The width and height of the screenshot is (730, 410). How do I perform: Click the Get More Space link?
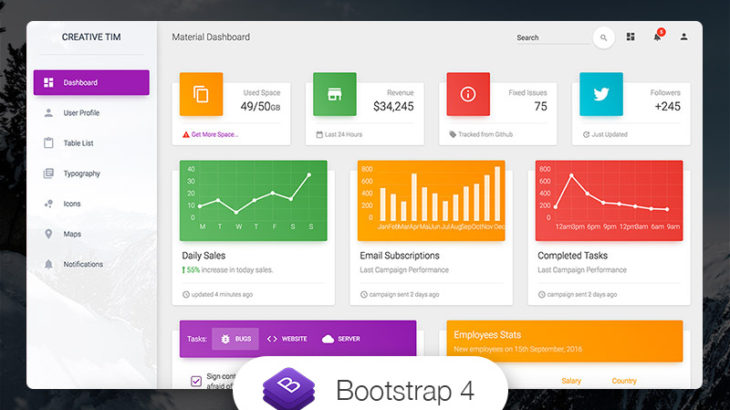214,134
